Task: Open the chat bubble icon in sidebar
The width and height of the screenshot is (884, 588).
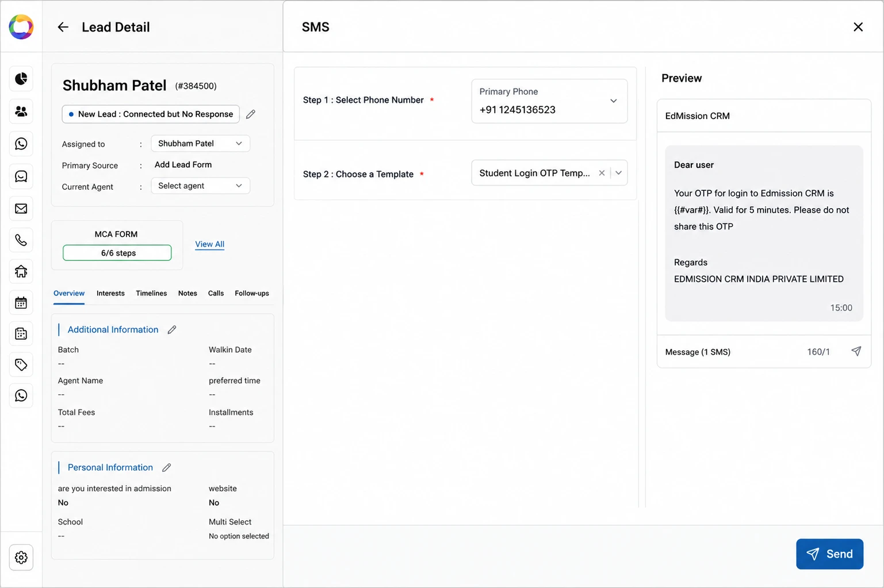Action: click(x=21, y=176)
